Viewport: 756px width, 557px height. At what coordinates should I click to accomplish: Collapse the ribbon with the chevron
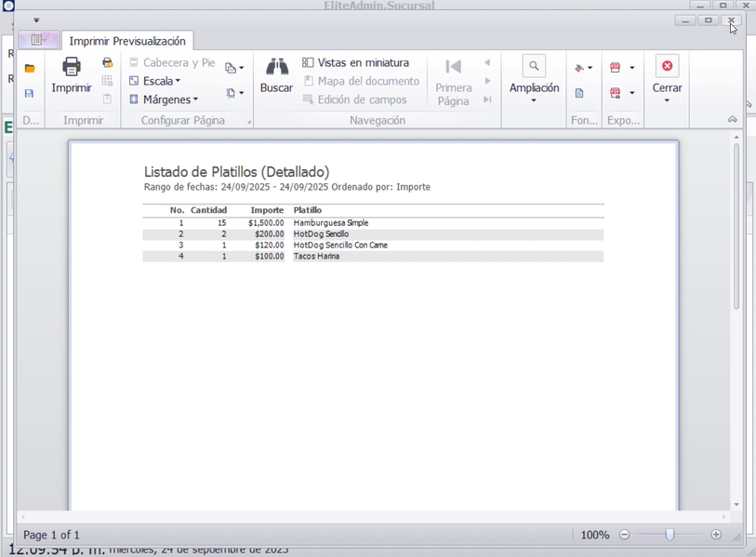[733, 120]
